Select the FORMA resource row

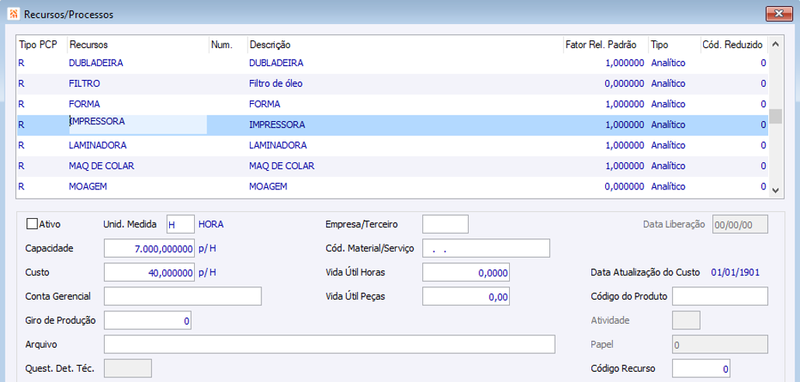tap(392, 104)
